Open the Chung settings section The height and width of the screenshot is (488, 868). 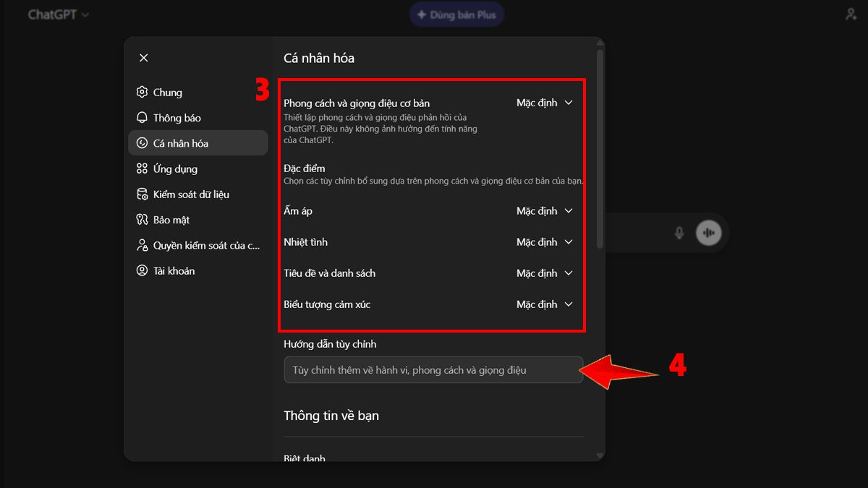[x=167, y=92]
